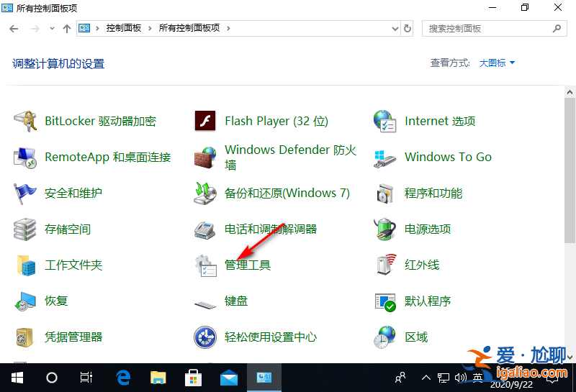576x392 pixels.
Task: Open the Windows Defender 防火墙 brick wall icon
Action: tap(205, 158)
